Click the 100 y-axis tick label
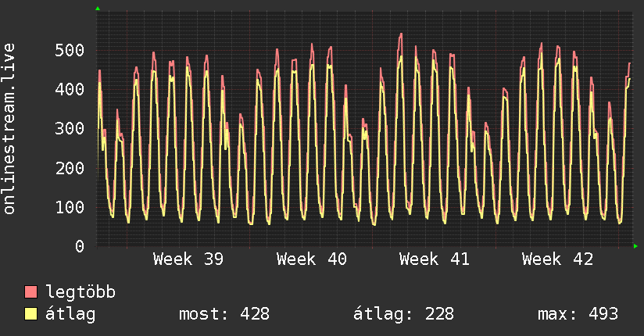The width and height of the screenshot is (644, 336). click(70, 207)
